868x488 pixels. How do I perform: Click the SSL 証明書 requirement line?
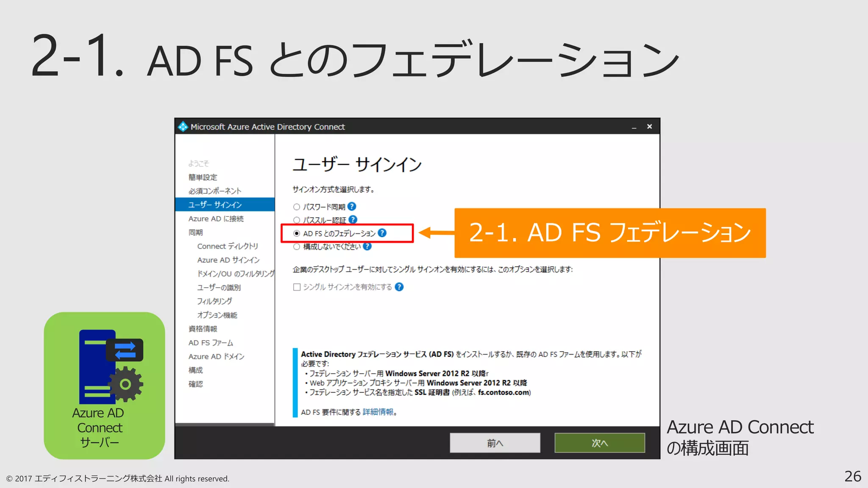[x=417, y=392]
